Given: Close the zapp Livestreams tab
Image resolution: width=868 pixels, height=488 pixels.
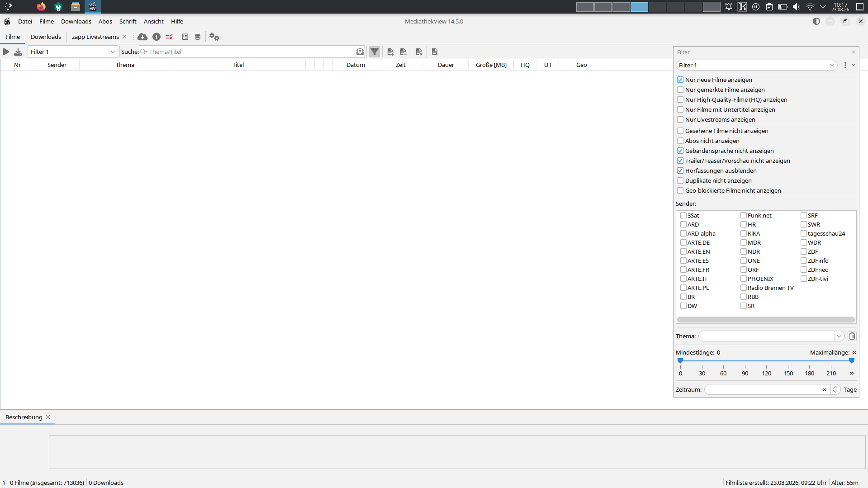Looking at the screenshot, I should [x=125, y=37].
